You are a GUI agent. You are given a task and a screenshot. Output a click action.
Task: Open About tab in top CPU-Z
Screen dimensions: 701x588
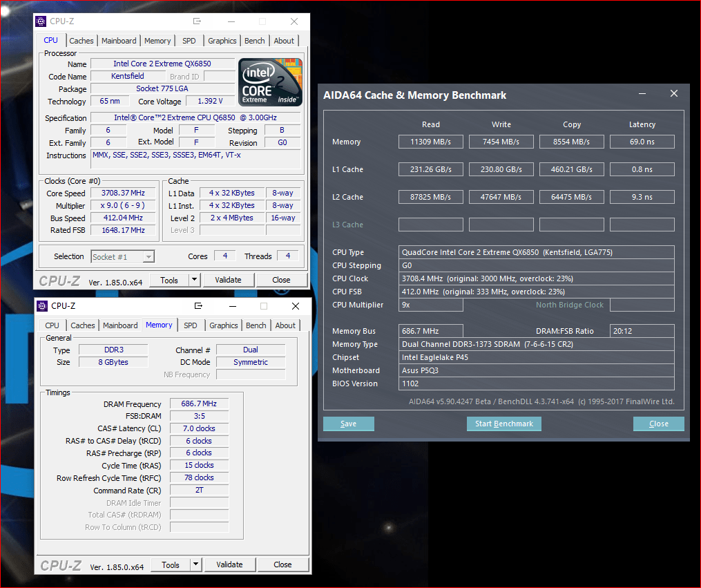click(x=284, y=41)
